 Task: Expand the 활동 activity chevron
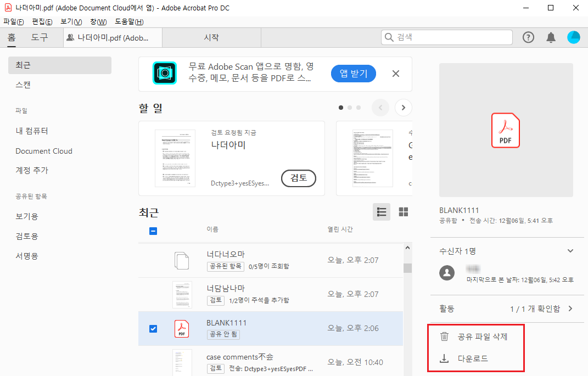click(x=570, y=308)
